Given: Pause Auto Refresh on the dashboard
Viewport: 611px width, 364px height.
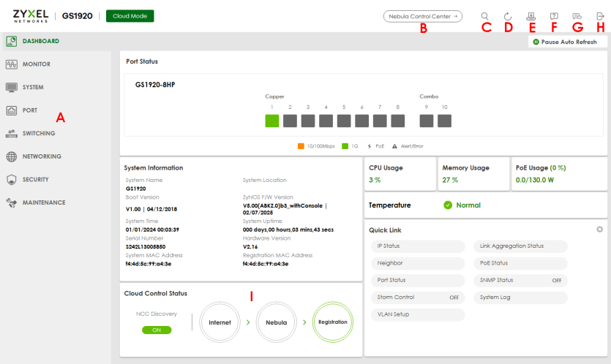Looking at the screenshot, I should 568,42.
